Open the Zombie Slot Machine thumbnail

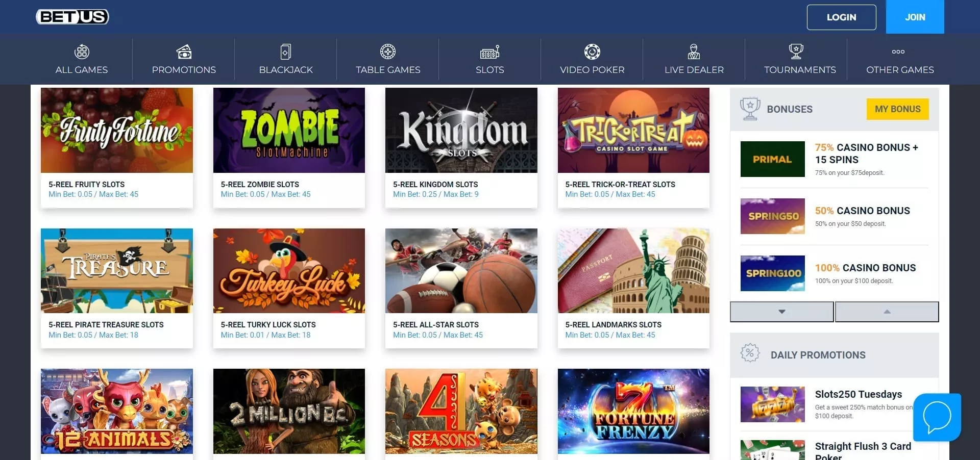pos(289,131)
